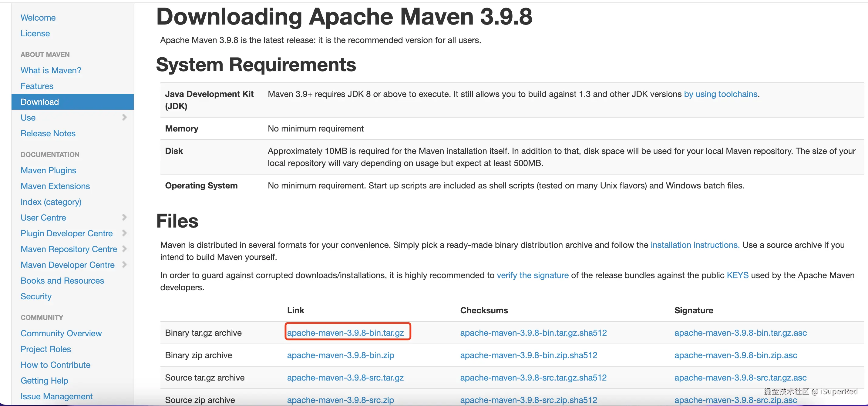The image size is (868, 406).
Task: Click 'verify the signature' link
Action: pos(532,275)
